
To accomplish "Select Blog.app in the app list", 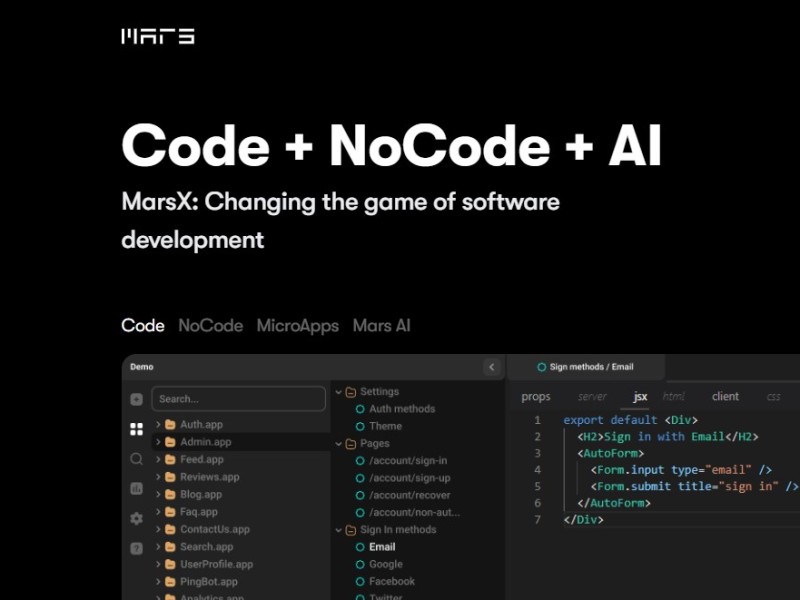I will point(201,494).
